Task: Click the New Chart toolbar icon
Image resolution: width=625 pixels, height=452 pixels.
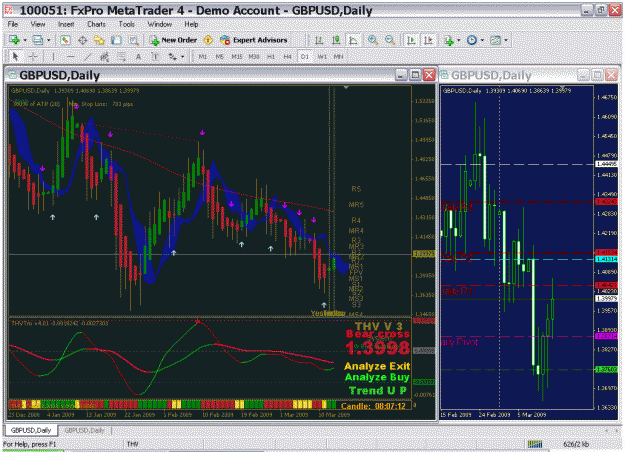Action: pos(14,40)
